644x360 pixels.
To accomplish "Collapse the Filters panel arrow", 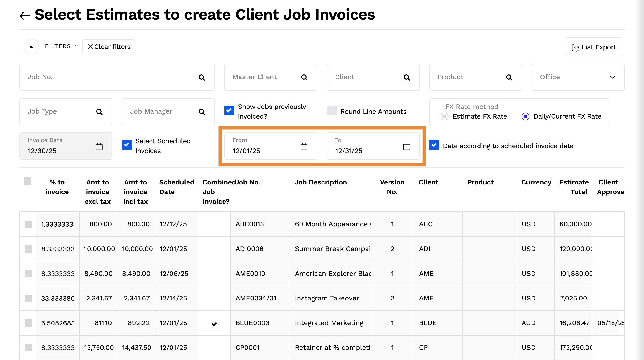I will (x=31, y=47).
